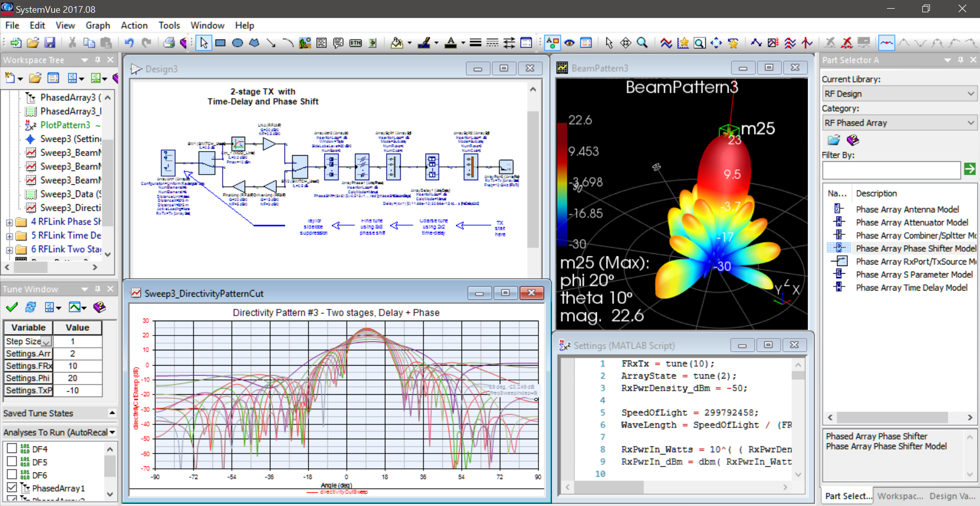Click the Save floppy disk icon
Viewport: 980px width, 506px height.
click(50, 43)
